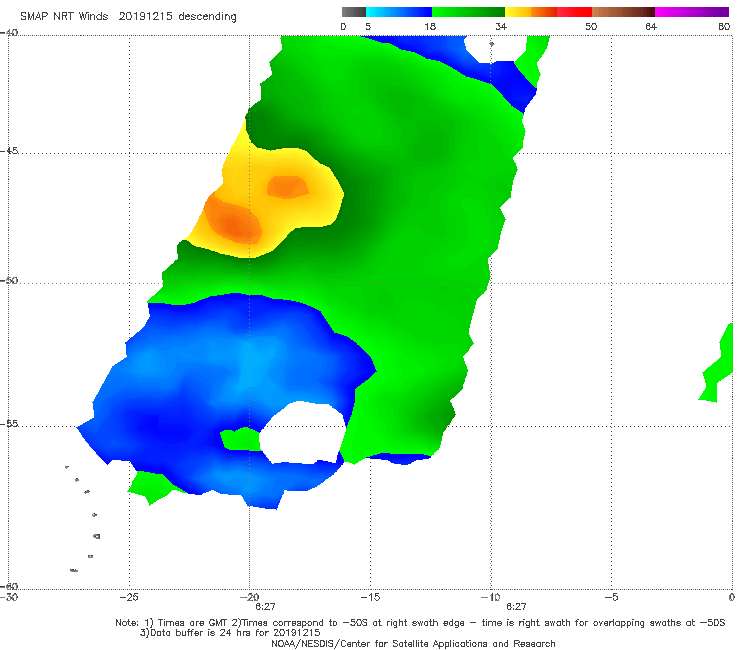Click the orange high-wind core near -19, -46
The image size is (740, 650).
(287, 187)
